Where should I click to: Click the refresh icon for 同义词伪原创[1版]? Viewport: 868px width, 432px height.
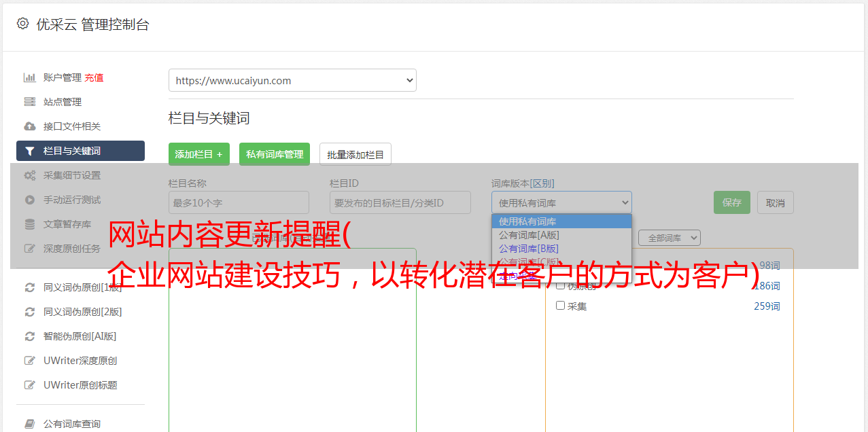[x=29, y=287]
